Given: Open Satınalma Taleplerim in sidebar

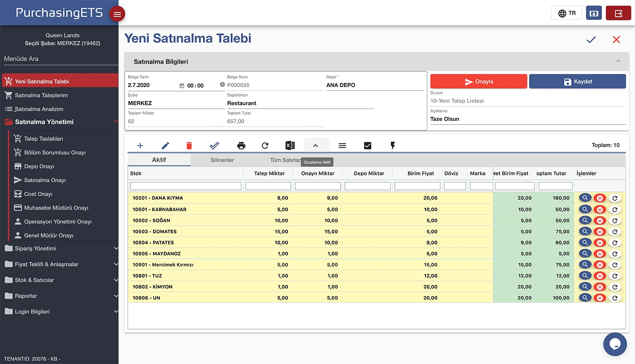Looking at the screenshot, I should click(x=41, y=95).
